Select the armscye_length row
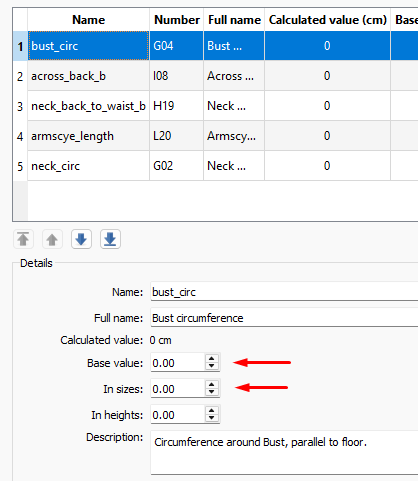 (215, 136)
